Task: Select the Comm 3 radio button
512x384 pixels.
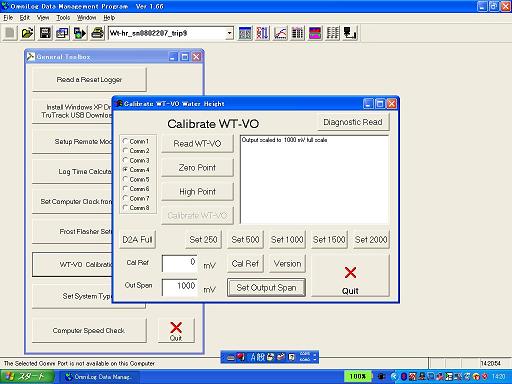Action: [125, 160]
